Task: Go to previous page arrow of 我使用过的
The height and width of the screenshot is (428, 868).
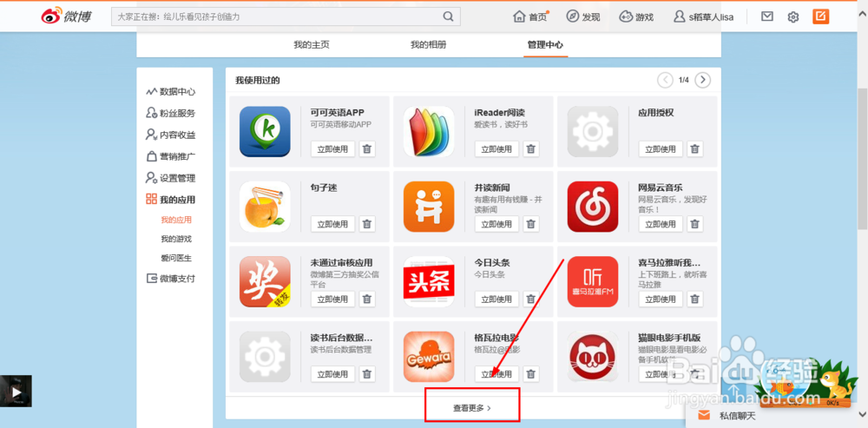Action: tap(665, 80)
